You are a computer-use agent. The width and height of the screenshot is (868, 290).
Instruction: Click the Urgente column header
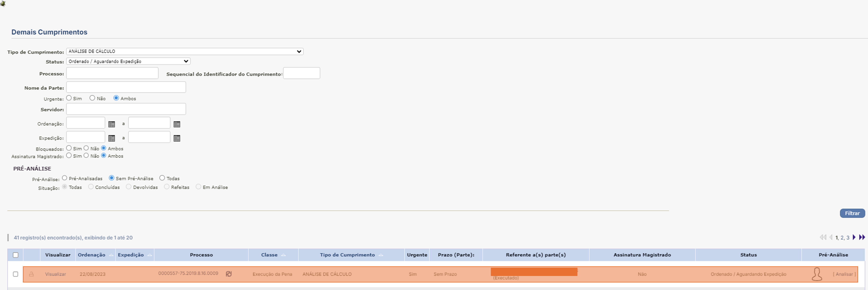(417, 255)
